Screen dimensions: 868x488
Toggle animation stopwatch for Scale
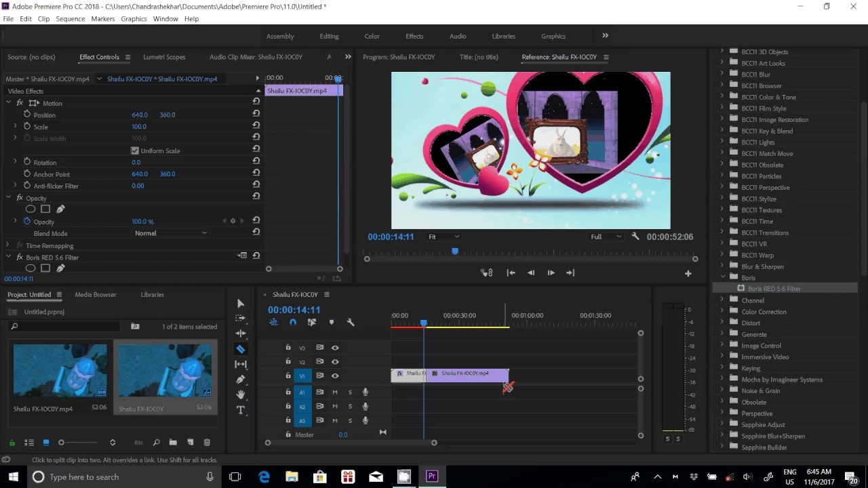click(x=27, y=126)
